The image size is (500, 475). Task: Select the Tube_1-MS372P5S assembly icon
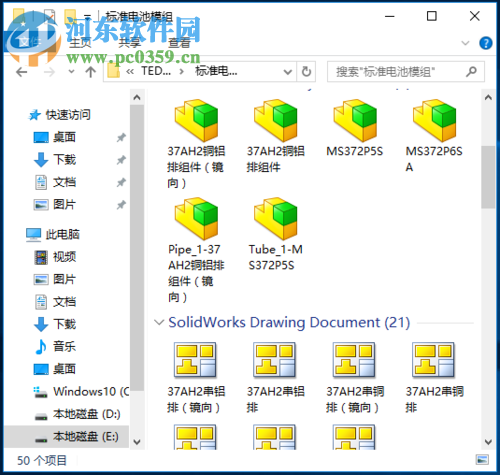pos(276,218)
